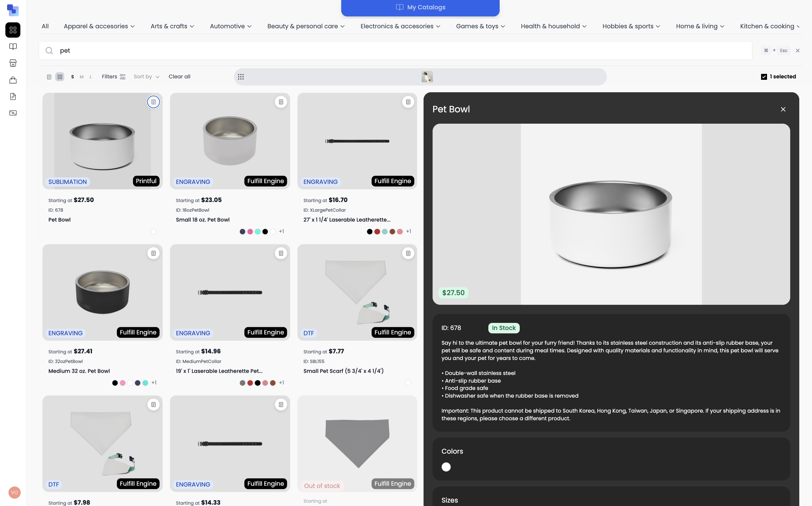Click the In Stock status badge
This screenshot has width=812, height=506.
[x=504, y=328]
